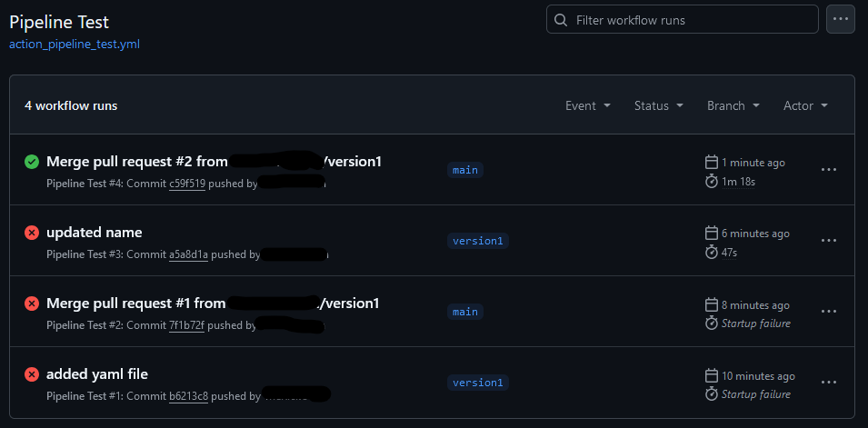Focus the 'Filter workflow runs' search field
Screen dimensions: 868x428
click(x=682, y=19)
